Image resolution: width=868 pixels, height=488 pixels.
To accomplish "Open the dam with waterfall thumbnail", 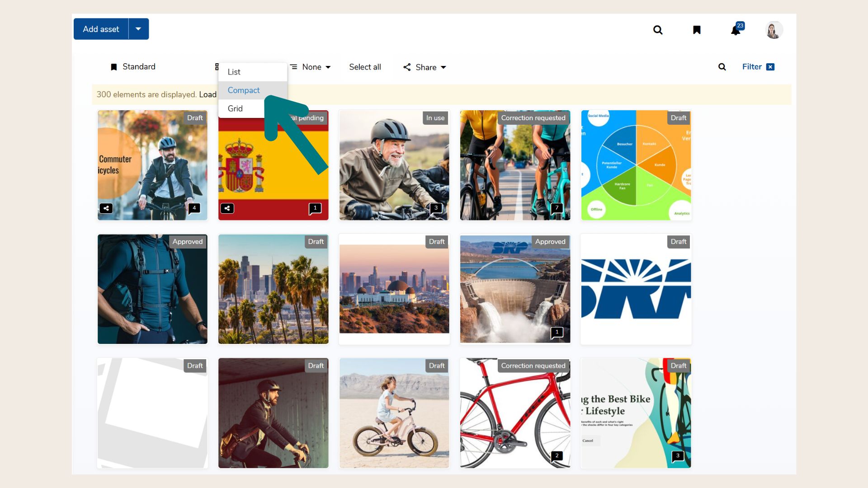I will click(x=515, y=289).
